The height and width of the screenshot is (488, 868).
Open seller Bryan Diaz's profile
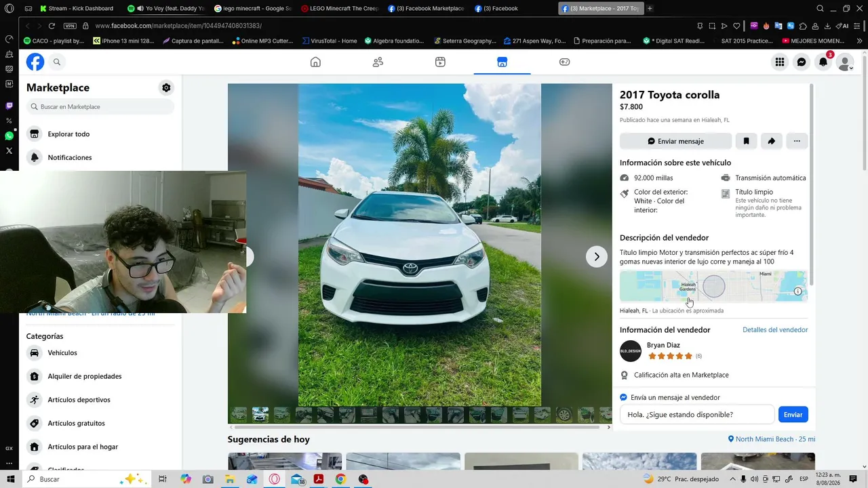pos(663,345)
